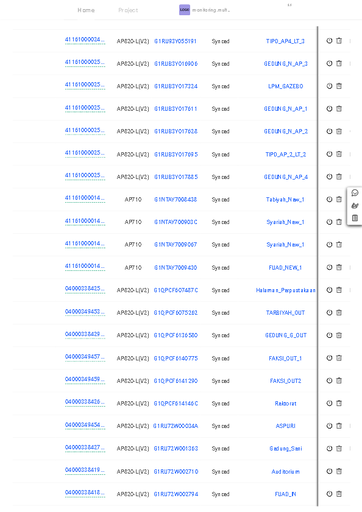
Task: Open the GEDUNG_G_G_OUT alias link
Action: click(285, 335)
